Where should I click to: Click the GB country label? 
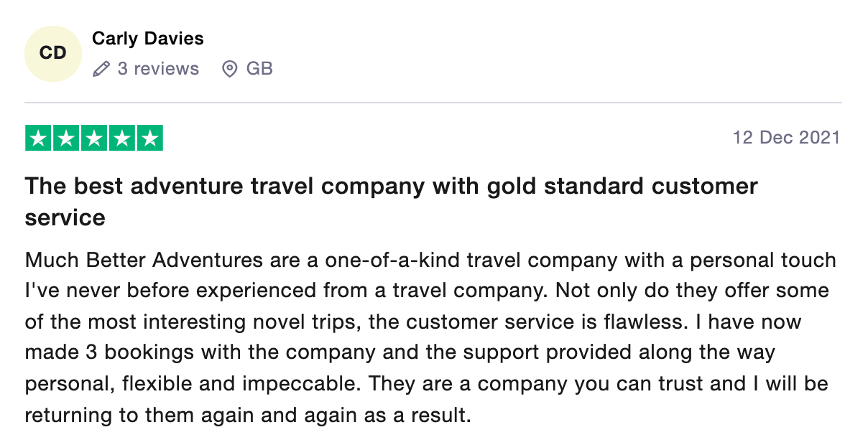pyautogui.click(x=259, y=69)
